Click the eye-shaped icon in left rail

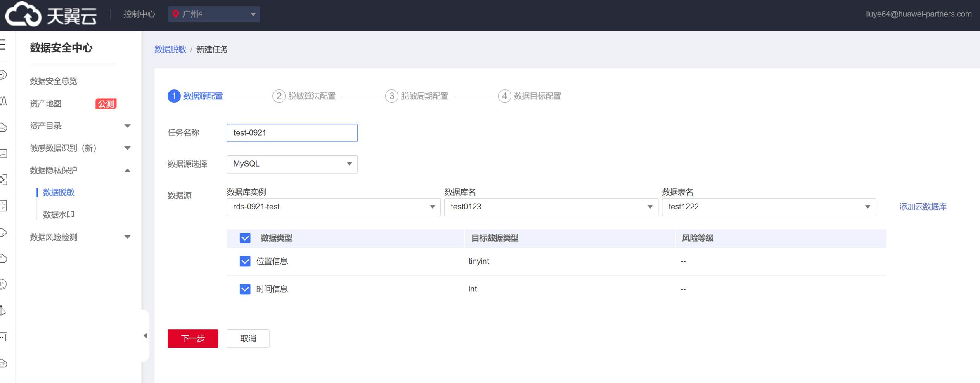3,75
